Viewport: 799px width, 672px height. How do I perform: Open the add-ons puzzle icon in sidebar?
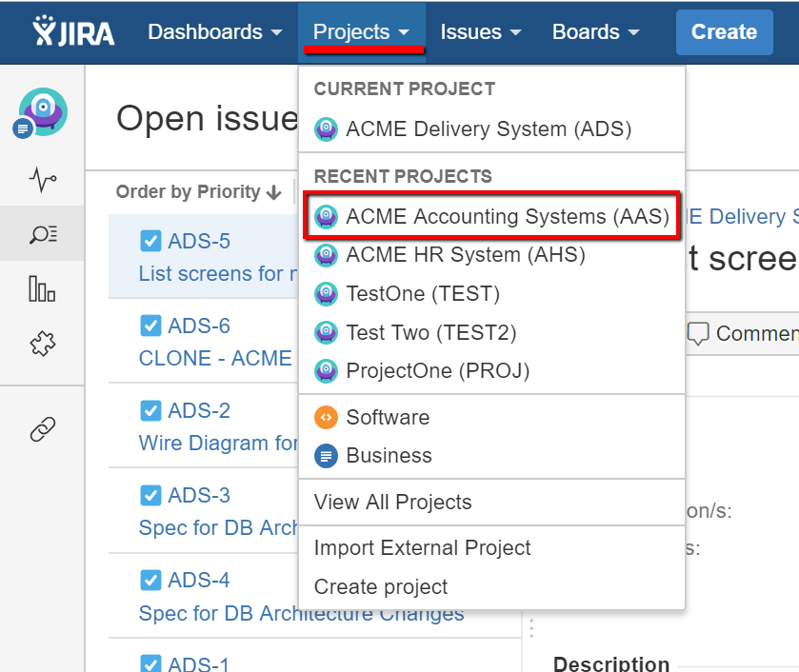(x=43, y=344)
